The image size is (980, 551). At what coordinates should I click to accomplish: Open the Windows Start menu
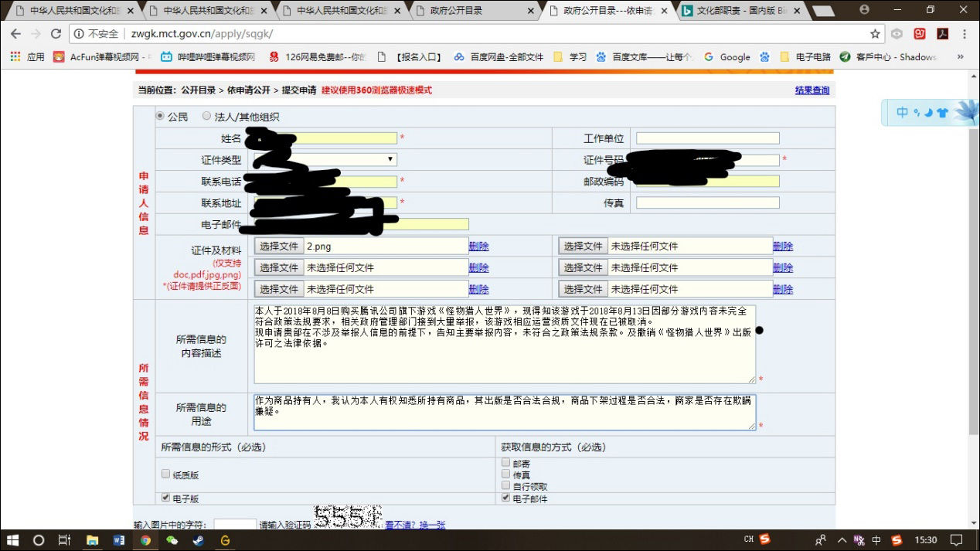tap(13, 540)
